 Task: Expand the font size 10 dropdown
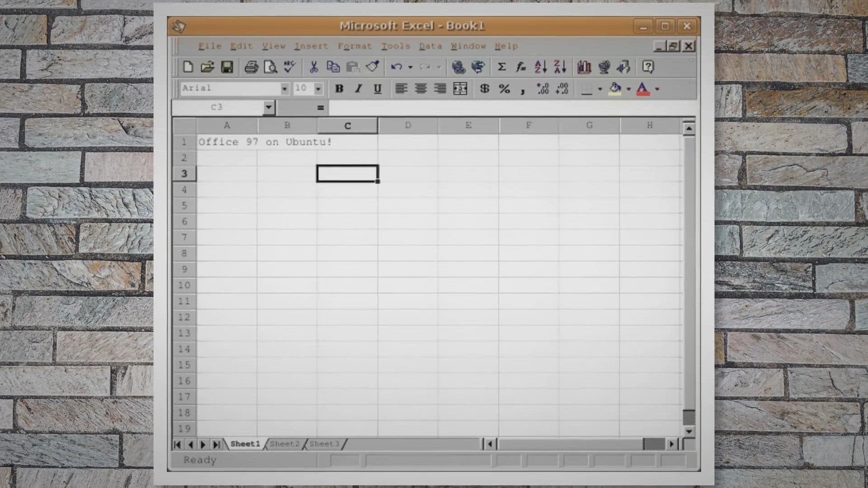click(x=318, y=89)
